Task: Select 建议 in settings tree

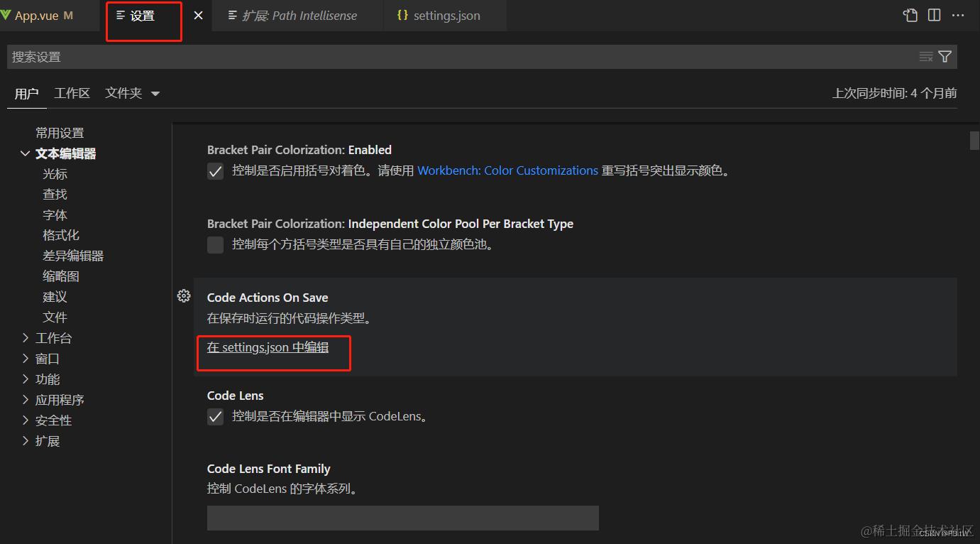Action: [x=55, y=297]
